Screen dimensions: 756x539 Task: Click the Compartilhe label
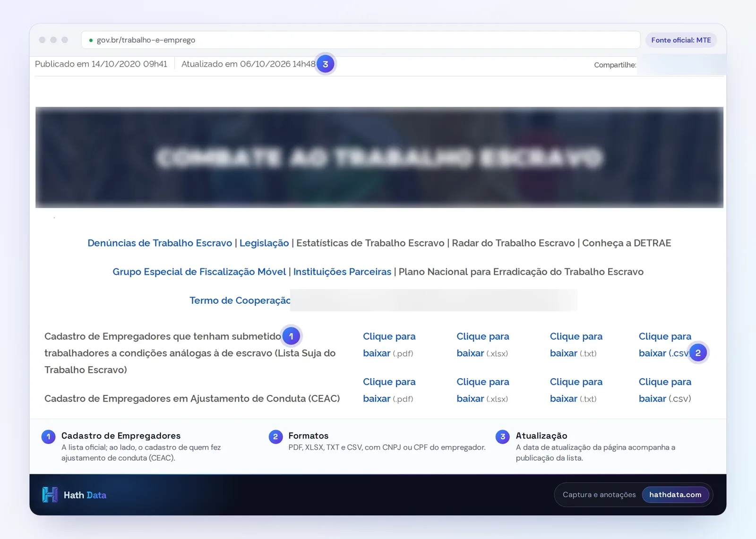(x=615, y=65)
